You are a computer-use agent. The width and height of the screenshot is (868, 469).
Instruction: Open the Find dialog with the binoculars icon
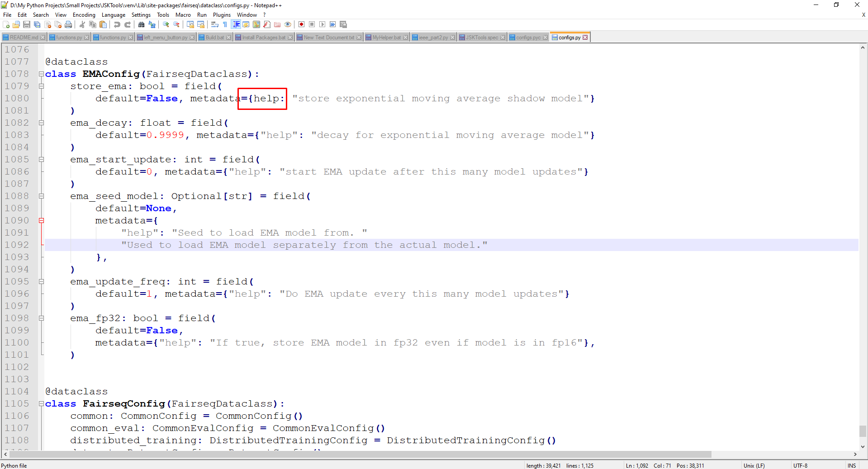(141, 24)
